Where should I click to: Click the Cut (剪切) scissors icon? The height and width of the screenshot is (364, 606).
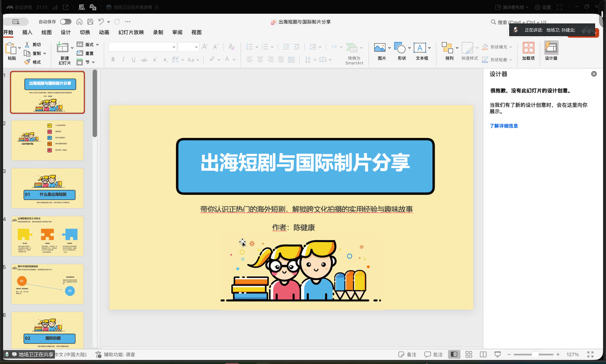coord(27,44)
